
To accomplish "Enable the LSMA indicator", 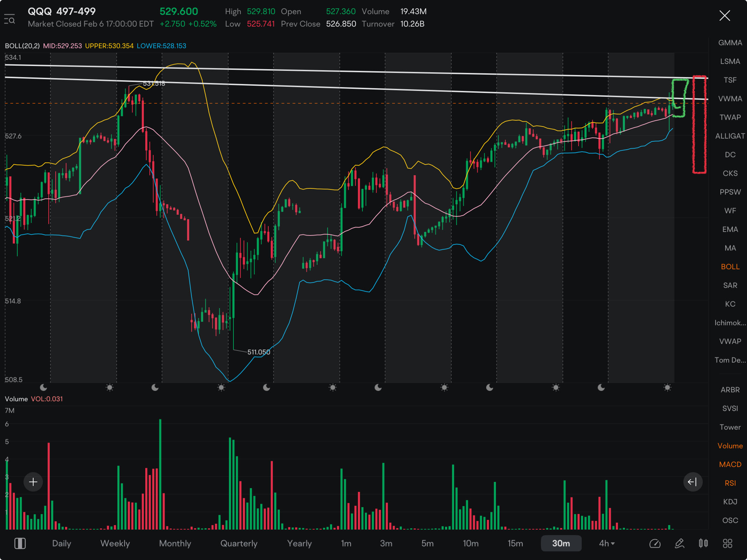I will pyautogui.click(x=730, y=62).
